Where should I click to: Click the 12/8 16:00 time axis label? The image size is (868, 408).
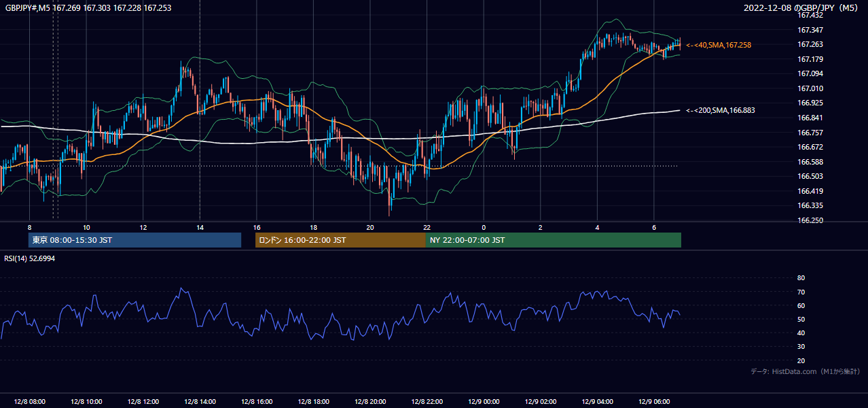(x=257, y=402)
